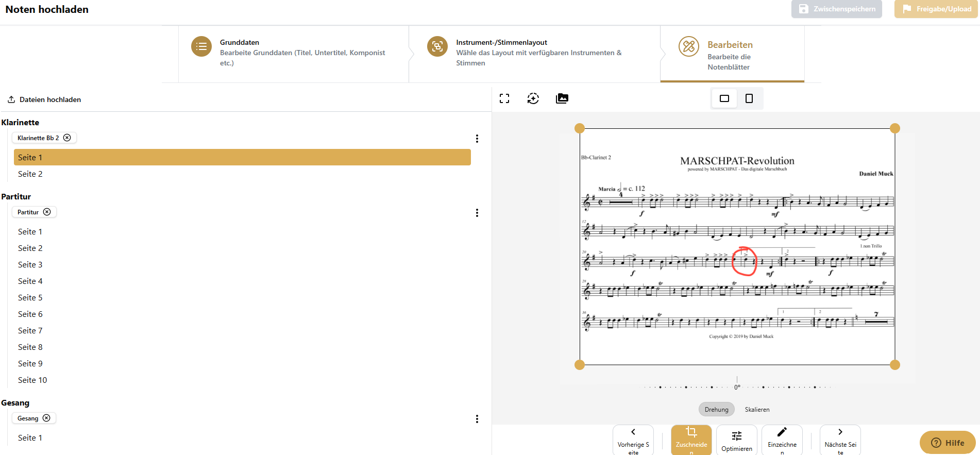This screenshot has height=455, width=980.
Task: Select Partitur Seite 8
Action: [242, 347]
